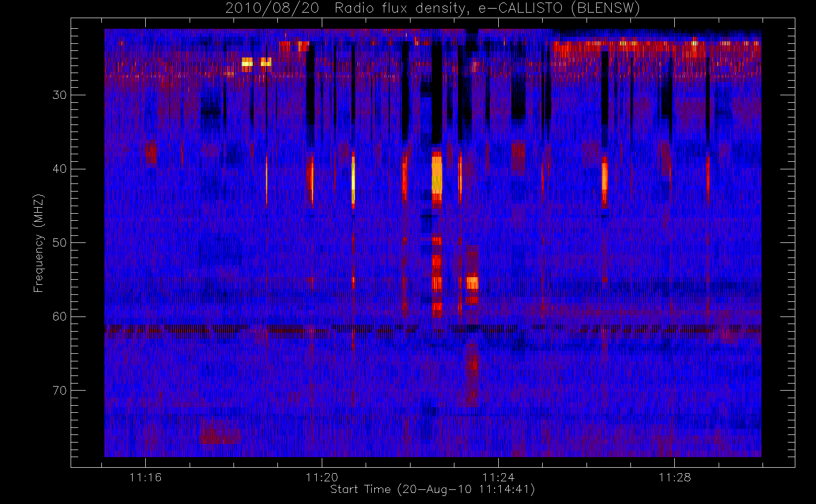The image size is (816, 504).
Task: Click the 'Start Time (20-Aug-10 11:14:41)' x-axis label
Action: pyautogui.click(x=433, y=489)
